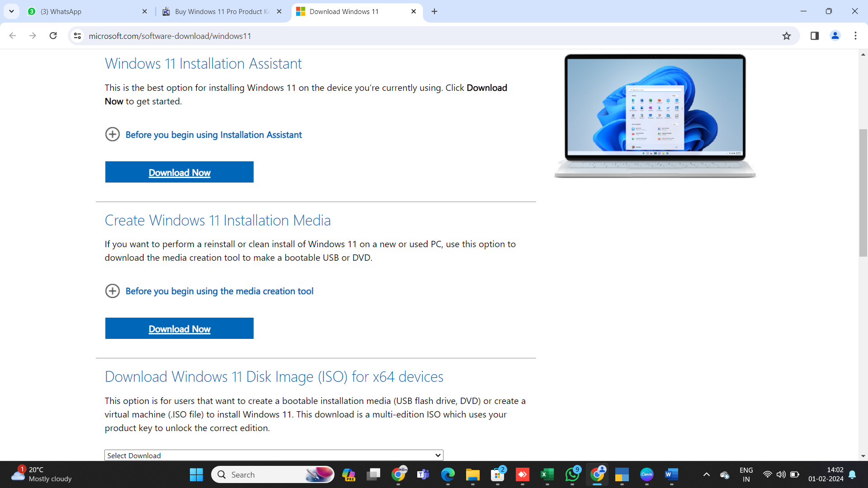
Task: Open notifications bell icon
Action: click(852, 474)
